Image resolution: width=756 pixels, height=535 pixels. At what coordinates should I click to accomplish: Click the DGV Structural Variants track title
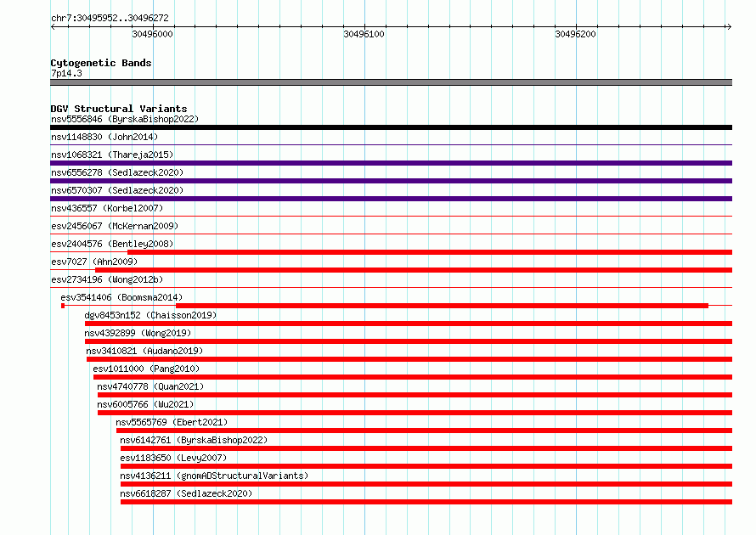[x=119, y=109]
